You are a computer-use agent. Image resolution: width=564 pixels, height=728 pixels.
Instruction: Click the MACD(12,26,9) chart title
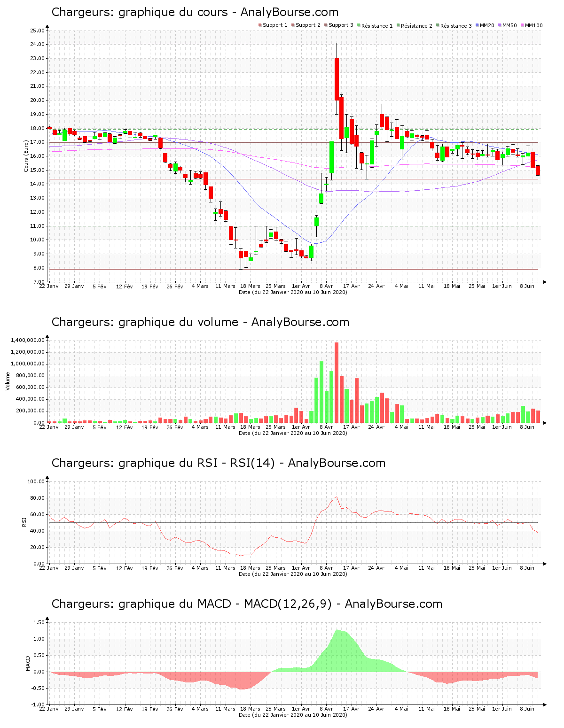pos(247,604)
